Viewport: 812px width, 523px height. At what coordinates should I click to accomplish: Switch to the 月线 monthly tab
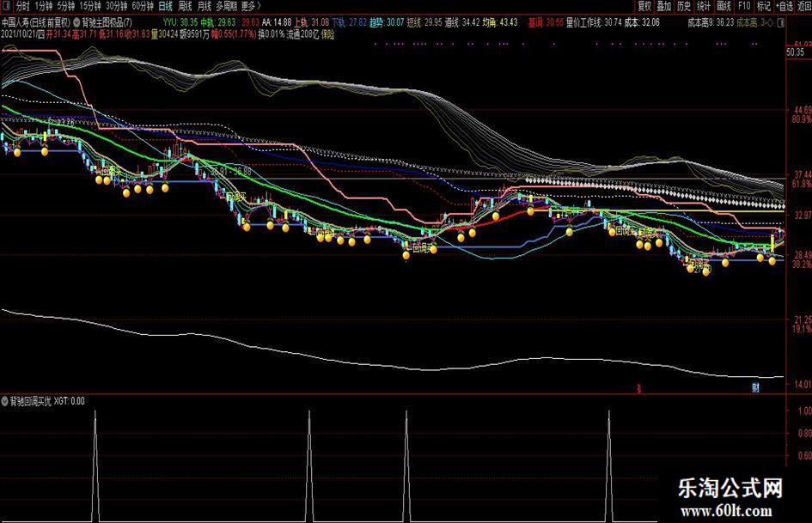(x=205, y=6)
